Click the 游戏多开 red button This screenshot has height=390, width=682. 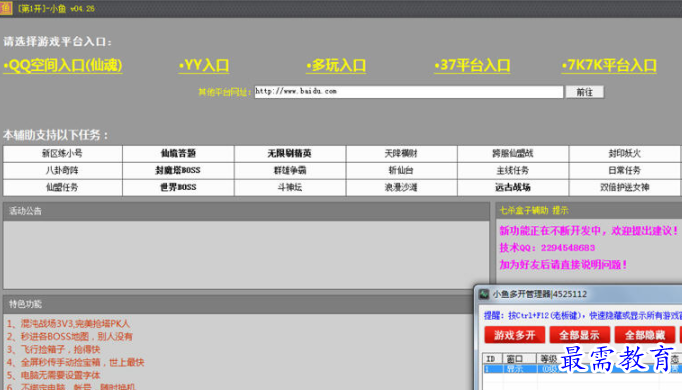515,335
